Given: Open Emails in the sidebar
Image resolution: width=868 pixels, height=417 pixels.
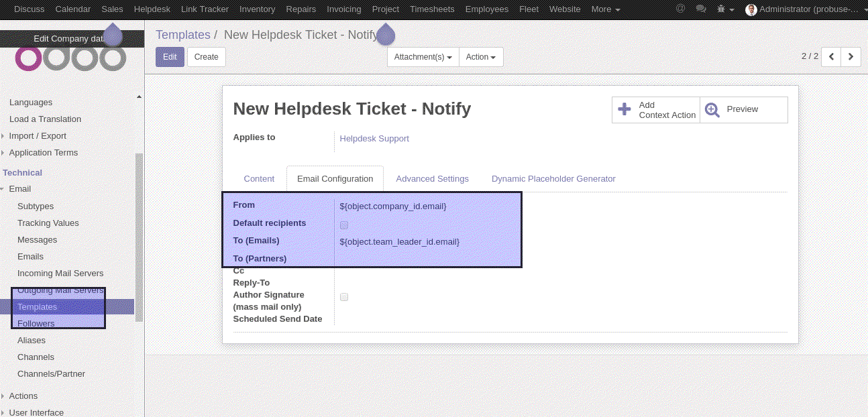Looking at the screenshot, I should point(30,257).
